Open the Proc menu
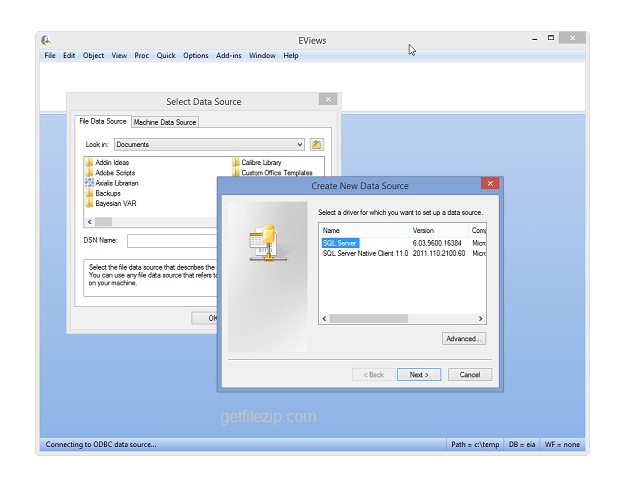The height and width of the screenshot is (488, 632). 141,56
